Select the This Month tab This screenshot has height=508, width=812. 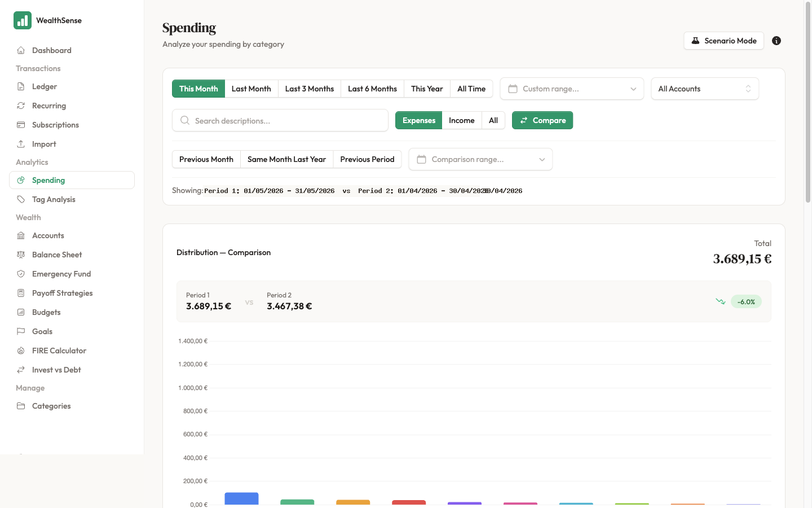[x=198, y=89]
